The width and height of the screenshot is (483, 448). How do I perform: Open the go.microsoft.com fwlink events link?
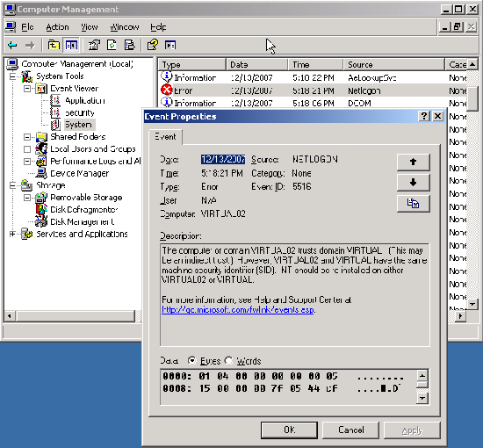point(238,310)
